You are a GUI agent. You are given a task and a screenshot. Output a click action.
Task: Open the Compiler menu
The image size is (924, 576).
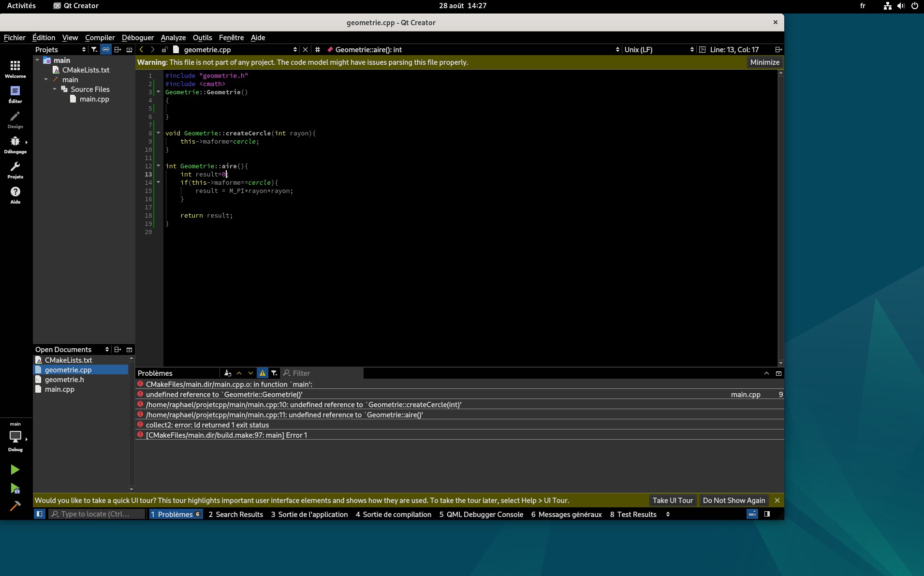[x=100, y=37]
